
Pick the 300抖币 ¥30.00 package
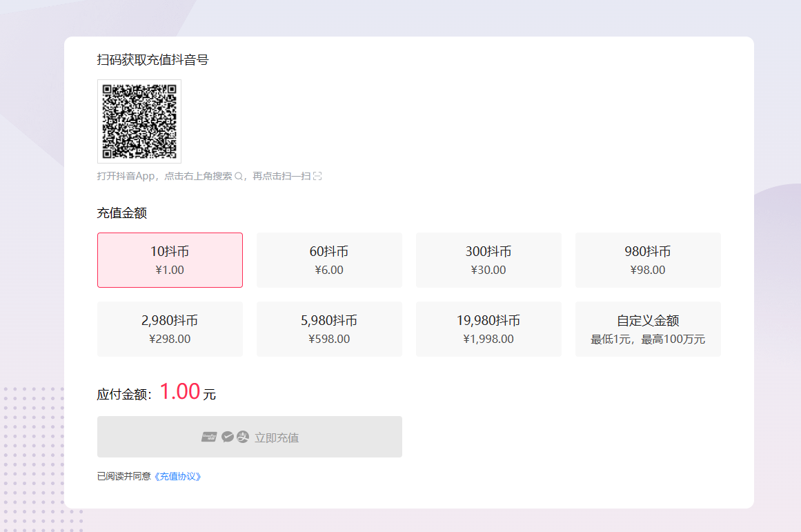pyautogui.click(x=488, y=260)
